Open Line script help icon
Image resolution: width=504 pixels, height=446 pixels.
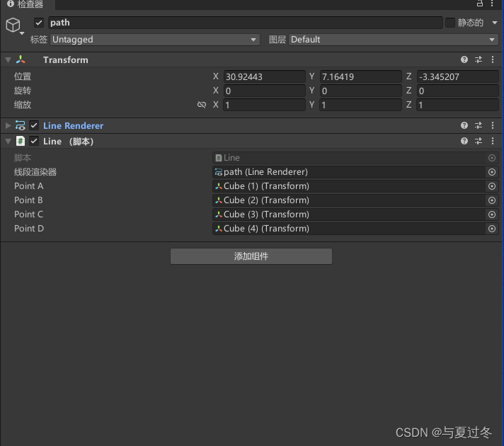click(464, 141)
